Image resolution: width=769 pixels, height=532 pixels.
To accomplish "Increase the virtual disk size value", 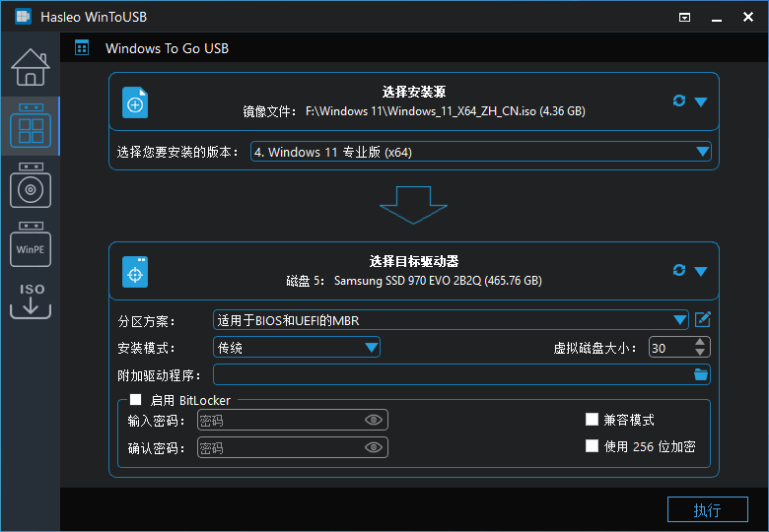I will (700, 342).
